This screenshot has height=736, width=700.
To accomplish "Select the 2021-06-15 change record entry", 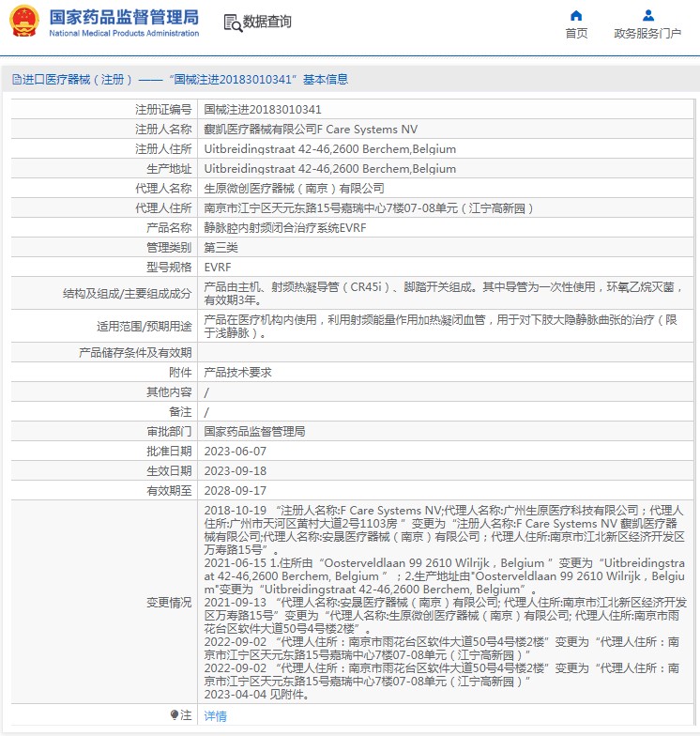I will point(445,576).
